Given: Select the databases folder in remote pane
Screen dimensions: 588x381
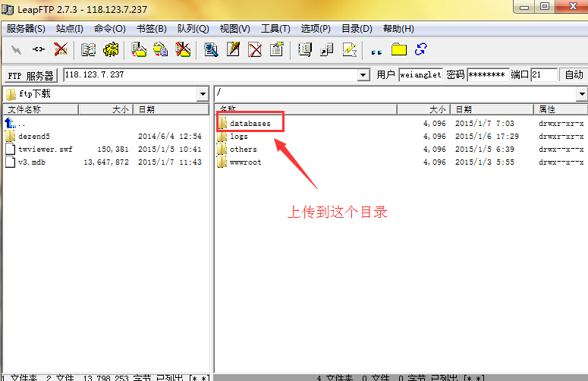Looking at the screenshot, I should pos(250,123).
